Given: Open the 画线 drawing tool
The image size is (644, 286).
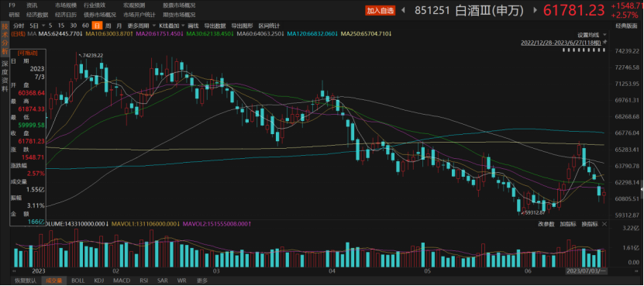Looking at the screenshot, I should tap(194, 26).
